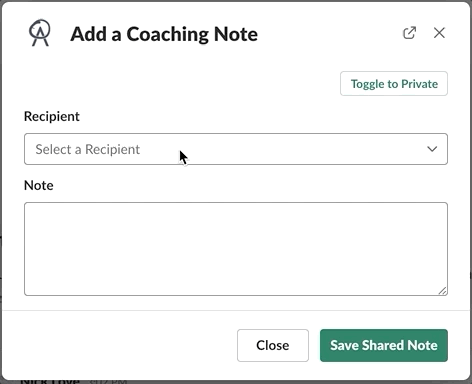Screen dimensions: 472x384
Task: Click the Note field label
Action: (x=39, y=185)
